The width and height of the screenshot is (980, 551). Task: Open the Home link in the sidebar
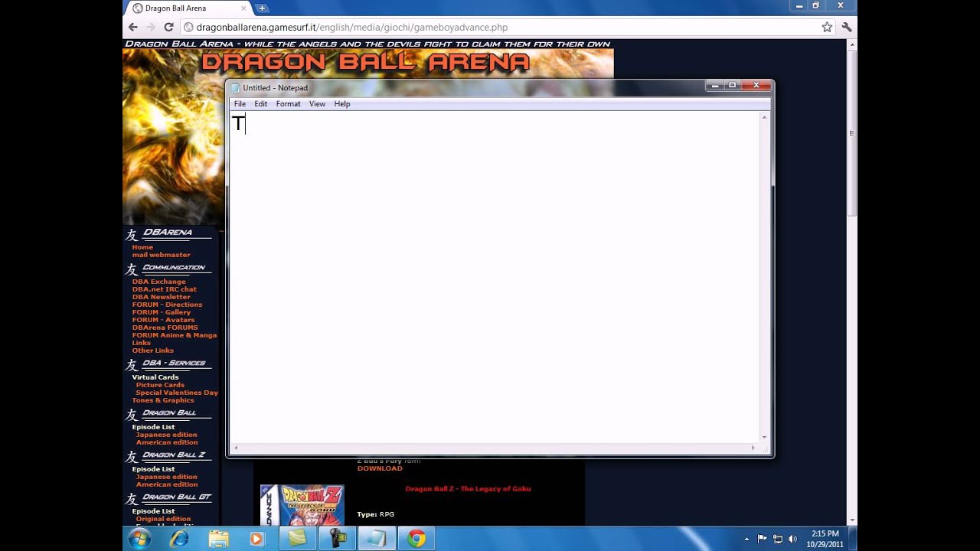(142, 247)
